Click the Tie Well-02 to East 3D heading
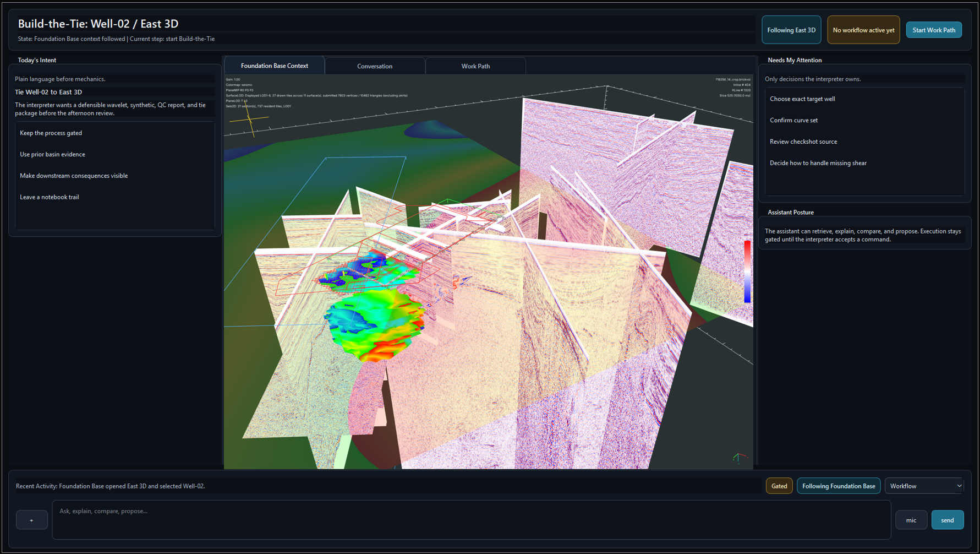 (48, 92)
